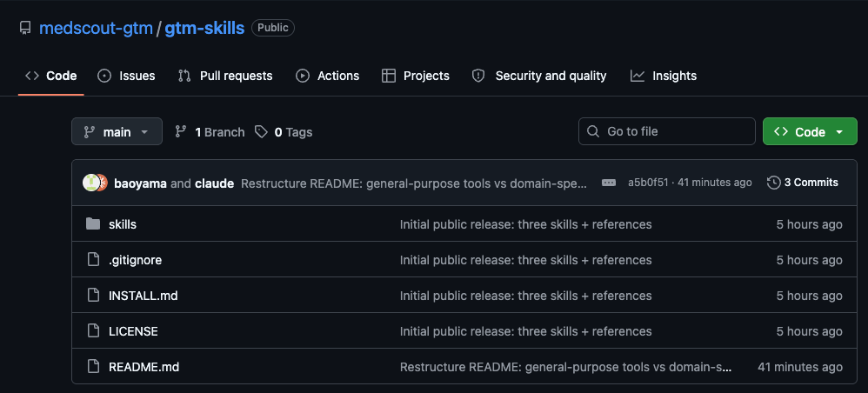Go to the Actions tab
The width and height of the screenshot is (868, 393).
(x=328, y=76)
